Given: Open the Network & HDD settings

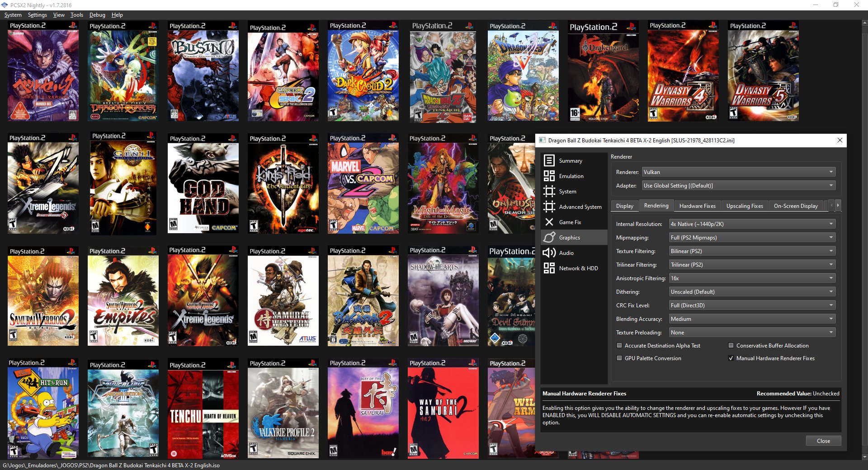Looking at the screenshot, I should tap(579, 268).
